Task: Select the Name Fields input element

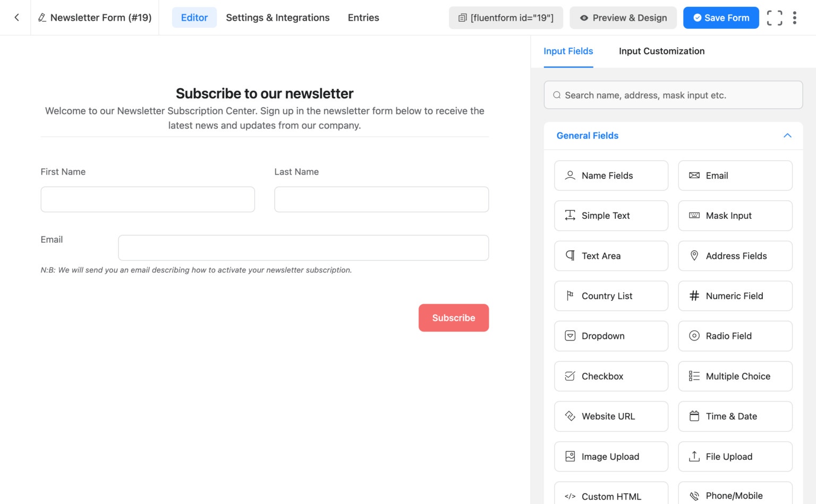Action: (x=610, y=175)
